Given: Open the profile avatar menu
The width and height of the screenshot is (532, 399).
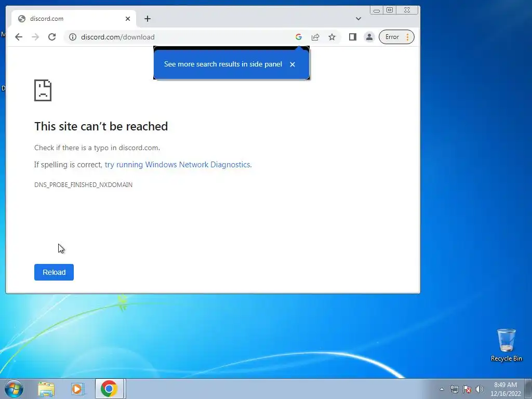Looking at the screenshot, I should coord(369,37).
